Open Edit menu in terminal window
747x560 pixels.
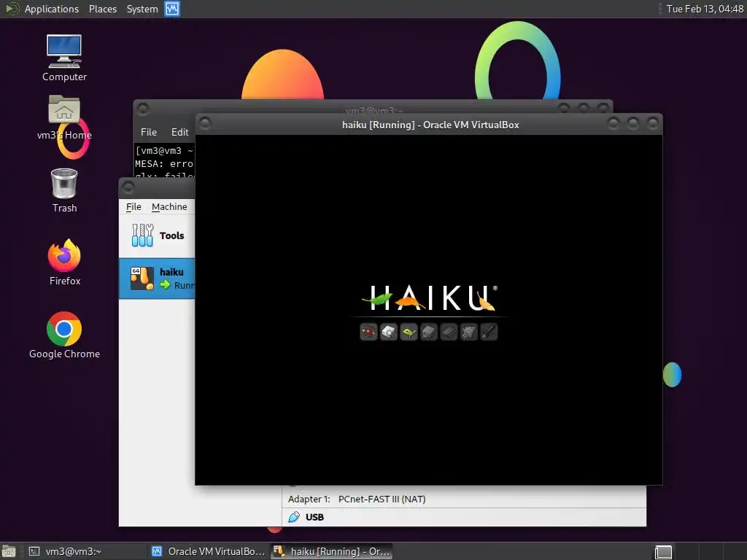(179, 132)
